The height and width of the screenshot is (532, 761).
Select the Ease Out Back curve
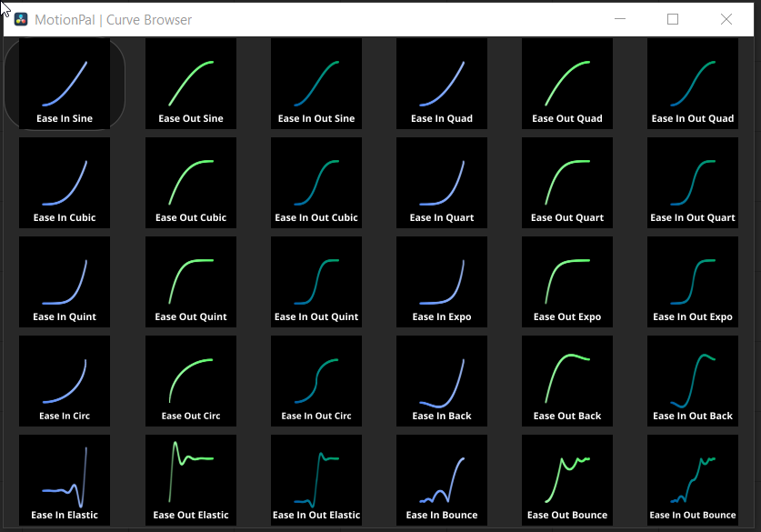pyautogui.click(x=567, y=381)
